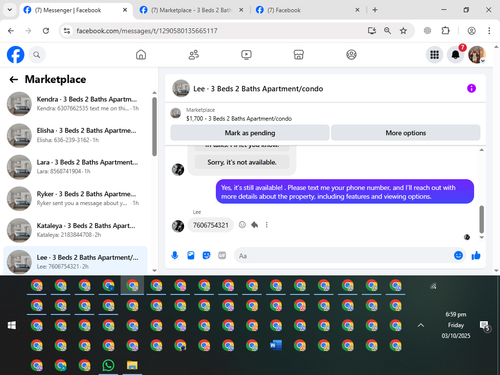Open the Groups icon in top navigation
The width and height of the screenshot is (500, 375).
click(x=351, y=55)
